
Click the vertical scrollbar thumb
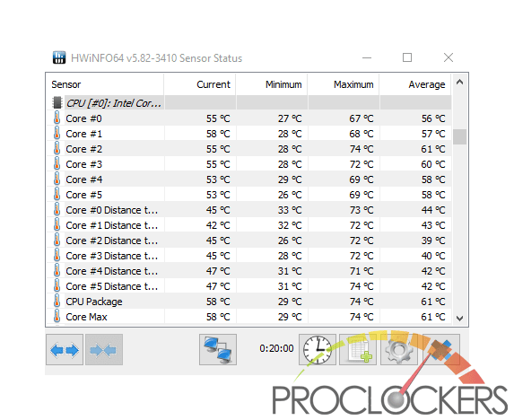pos(459,136)
